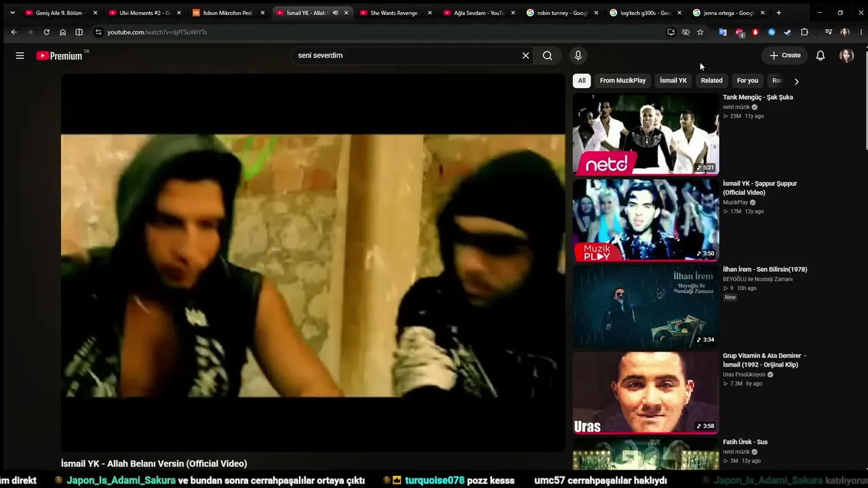Visit the BEYOĞLU ile Nostalji Zamanı channel
The width and height of the screenshot is (868, 488).
tap(757, 279)
